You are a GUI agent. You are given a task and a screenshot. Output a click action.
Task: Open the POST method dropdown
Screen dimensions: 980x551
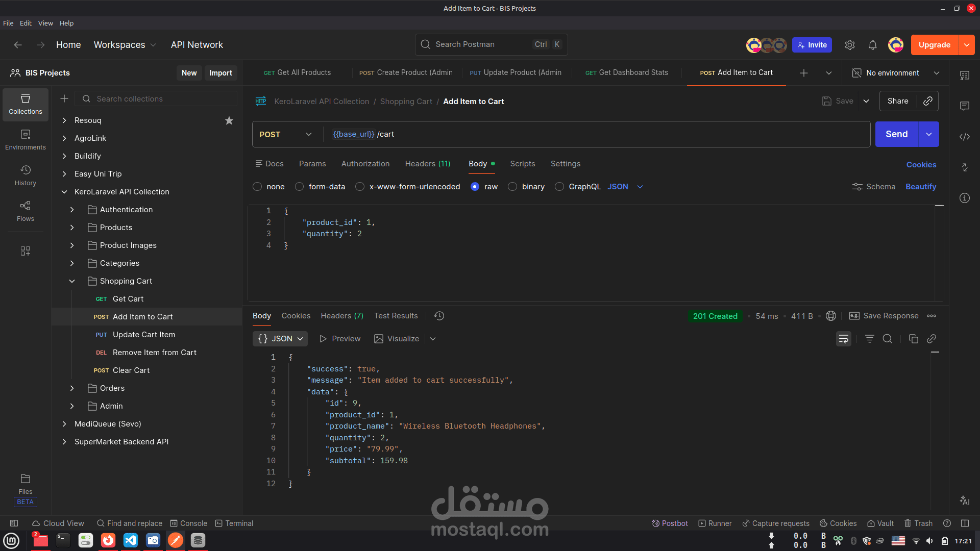pos(285,134)
